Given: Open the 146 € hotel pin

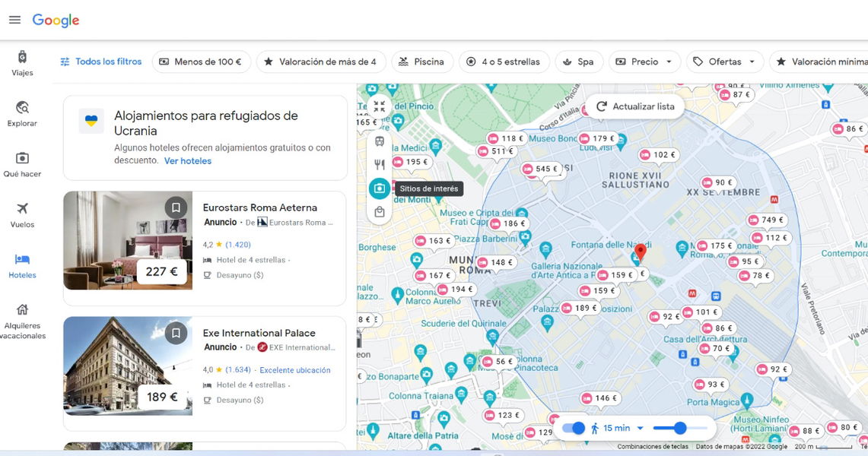Looking at the screenshot, I should 601,398.
